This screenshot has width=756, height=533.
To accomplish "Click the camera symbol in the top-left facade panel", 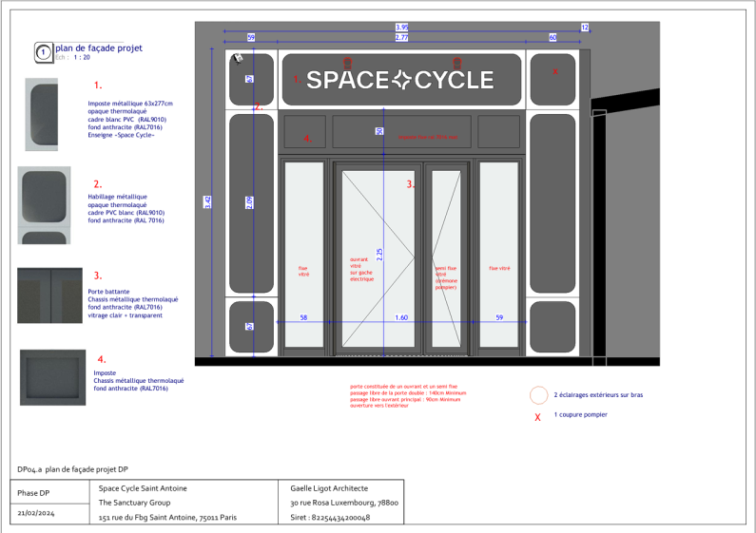I will [238, 58].
